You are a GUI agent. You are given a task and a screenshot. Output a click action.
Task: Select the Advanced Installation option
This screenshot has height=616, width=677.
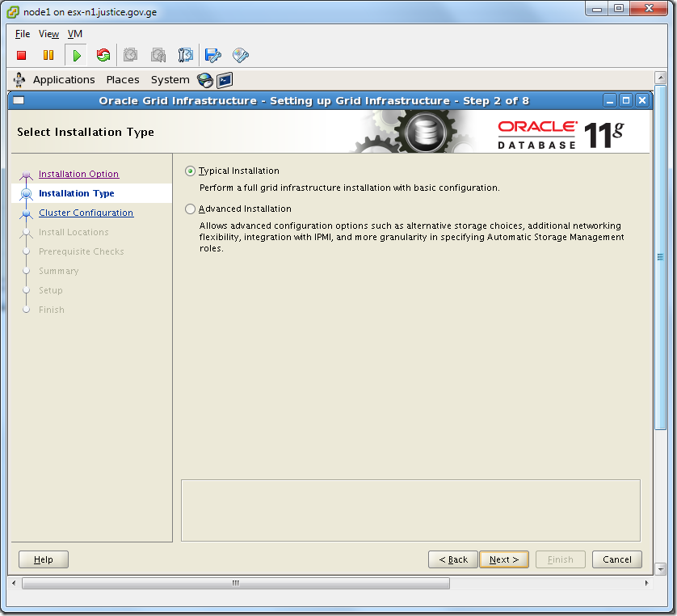(189, 209)
